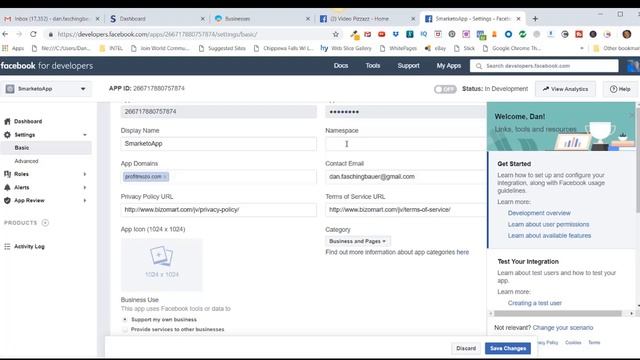Open My Apps in the top navigation
The image size is (640, 360).
[449, 66]
